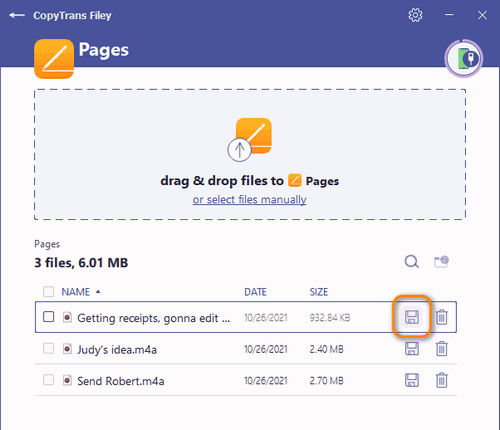Toggle the select-all checkbox in header
The width and height of the screenshot is (500, 430).
click(x=48, y=292)
